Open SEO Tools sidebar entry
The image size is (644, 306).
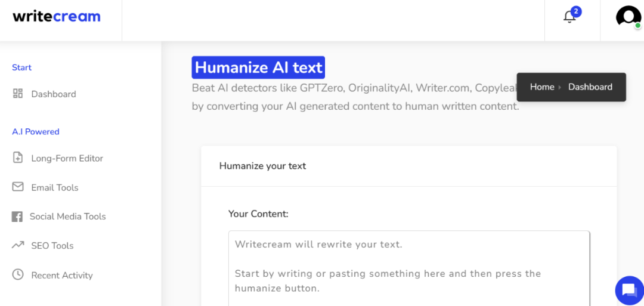(x=52, y=246)
